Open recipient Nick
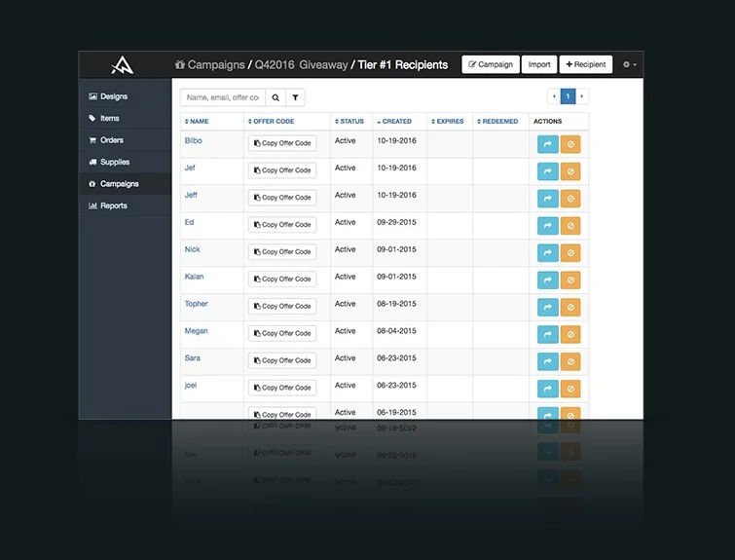The image size is (735, 560). [x=192, y=249]
